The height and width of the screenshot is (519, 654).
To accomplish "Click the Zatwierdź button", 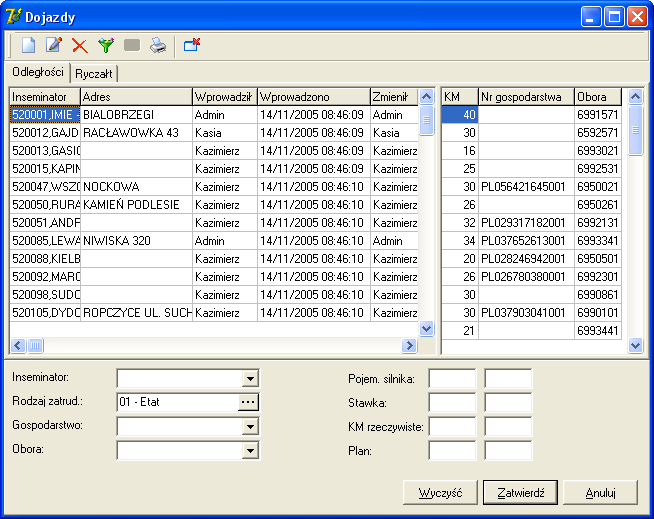I will (521, 493).
